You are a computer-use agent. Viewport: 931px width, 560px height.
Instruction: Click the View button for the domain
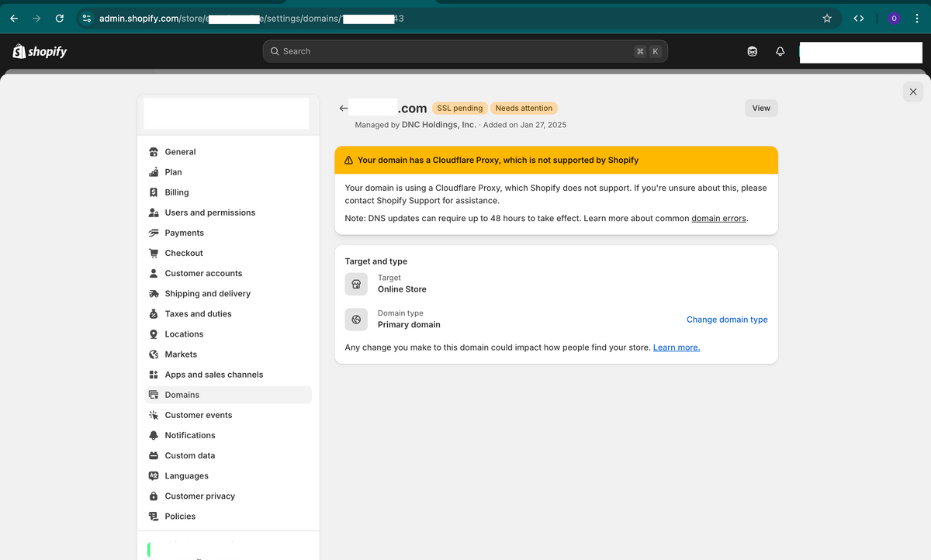pyautogui.click(x=760, y=108)
